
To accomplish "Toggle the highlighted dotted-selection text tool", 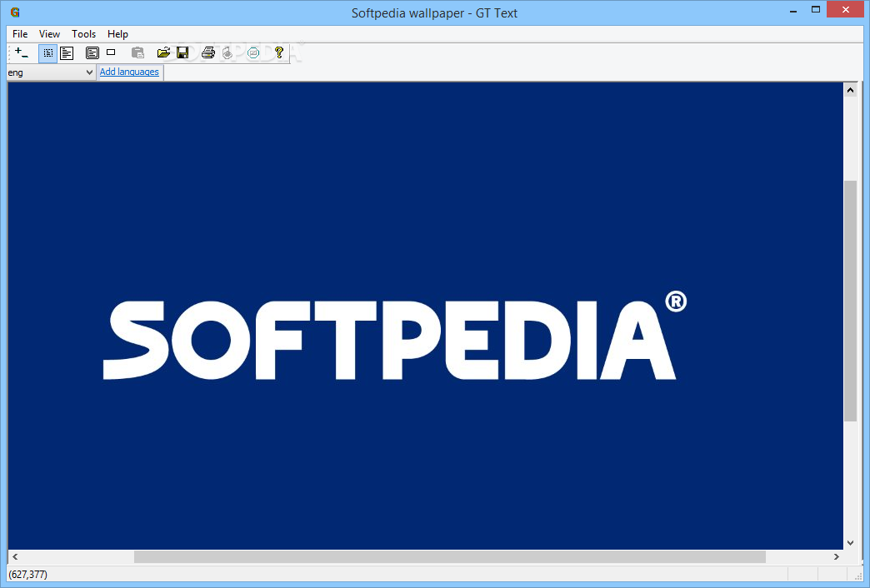I will pos(47,53).
